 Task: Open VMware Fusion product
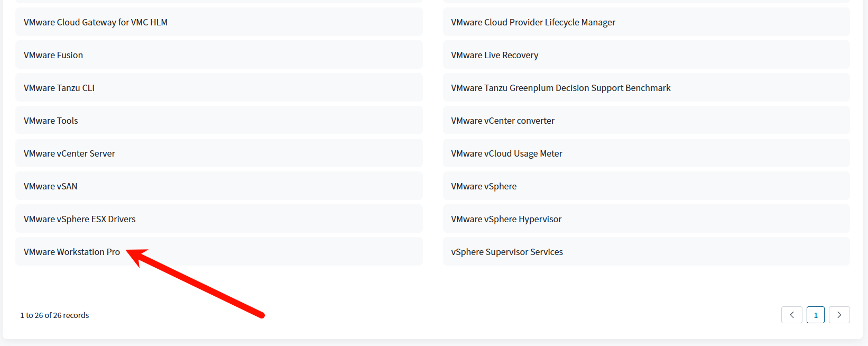(x=53, y=55)
